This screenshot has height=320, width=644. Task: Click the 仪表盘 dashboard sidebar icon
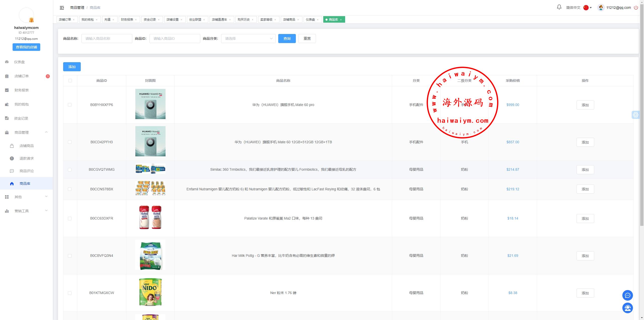[x=7, y=62]
